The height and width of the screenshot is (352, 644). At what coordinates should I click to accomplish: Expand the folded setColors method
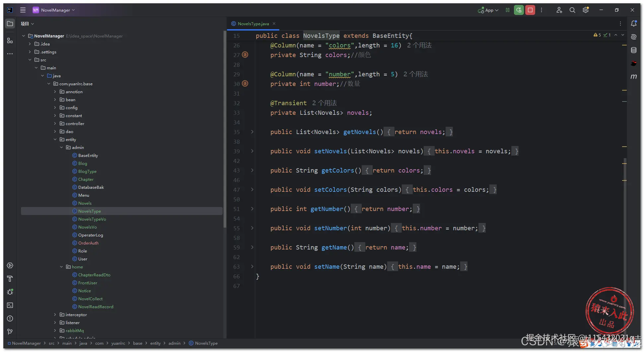[x=252, y=189]
